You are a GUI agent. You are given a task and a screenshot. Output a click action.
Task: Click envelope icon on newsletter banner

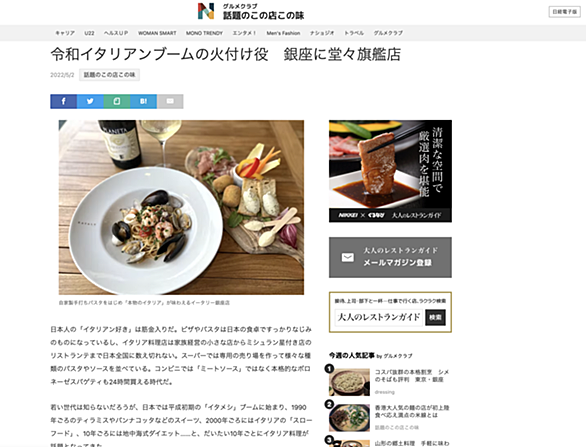(x=348, y=257)
